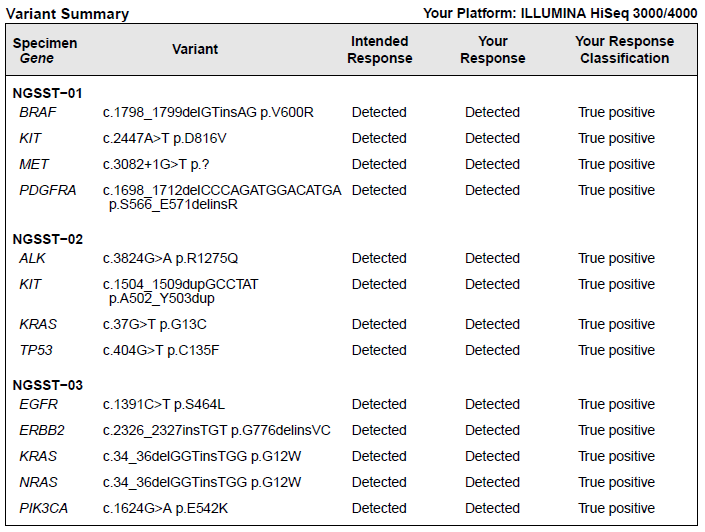This screenshot has height=532, width=705.
Task: Click the Your Response column header
Action: [493, 50]
